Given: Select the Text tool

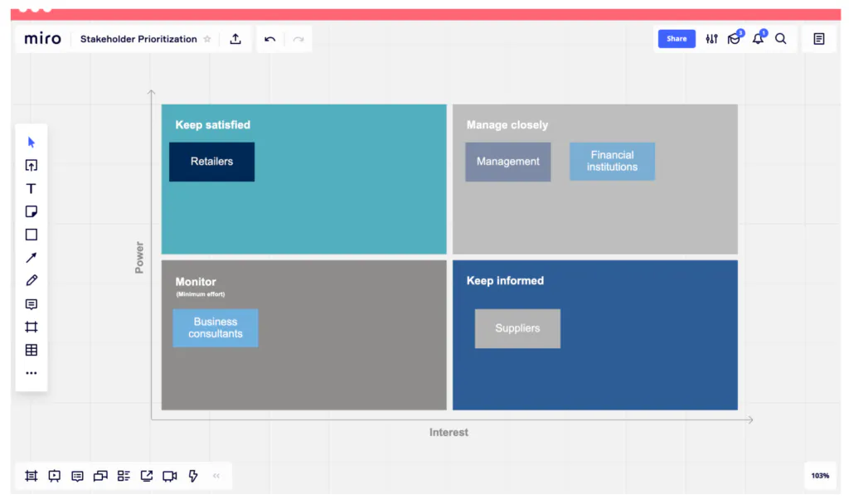Looking at the screenshot, I should coord(32,189).
